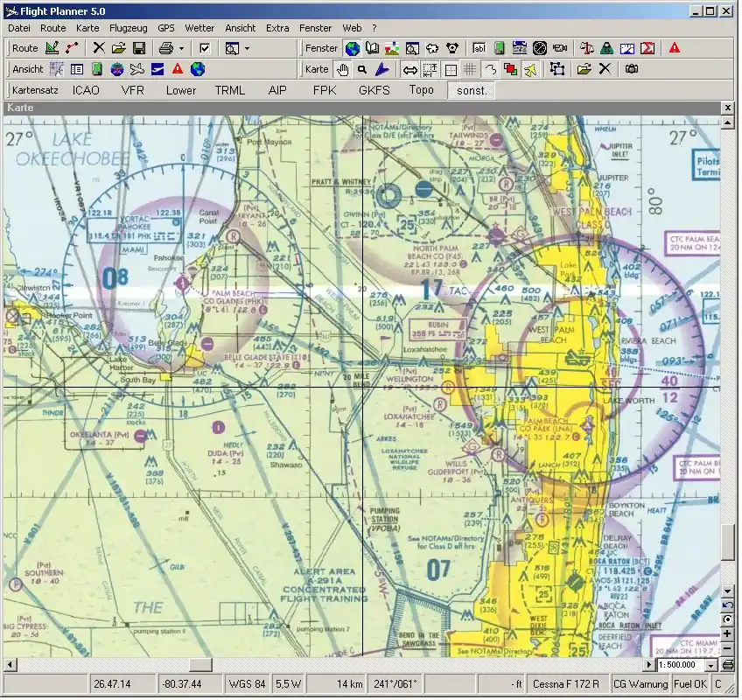Click the route planning ruler-and-pencil icon
742x700 pixels.
tap(52, 48)
